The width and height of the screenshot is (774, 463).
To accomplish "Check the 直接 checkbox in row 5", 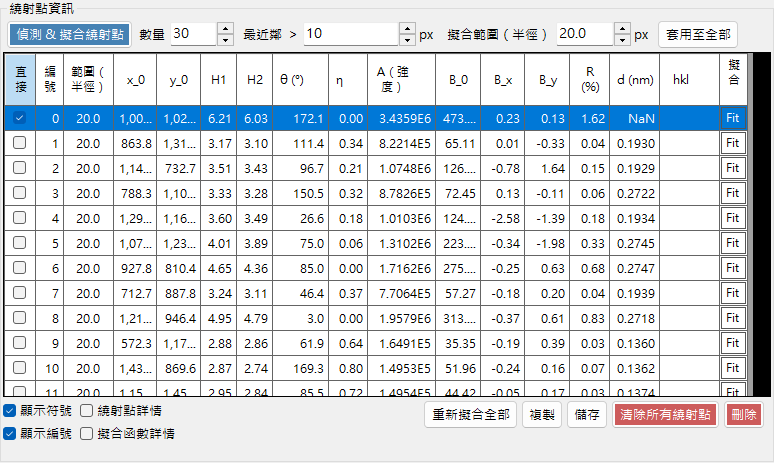I will (19, 243).
